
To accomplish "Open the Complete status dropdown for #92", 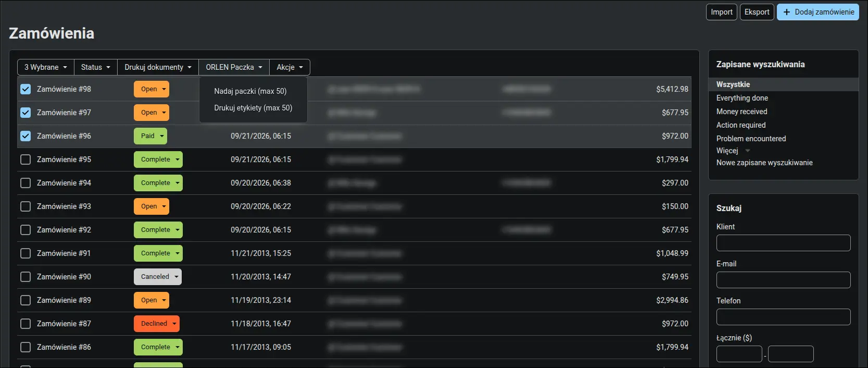I will point(158,230).
